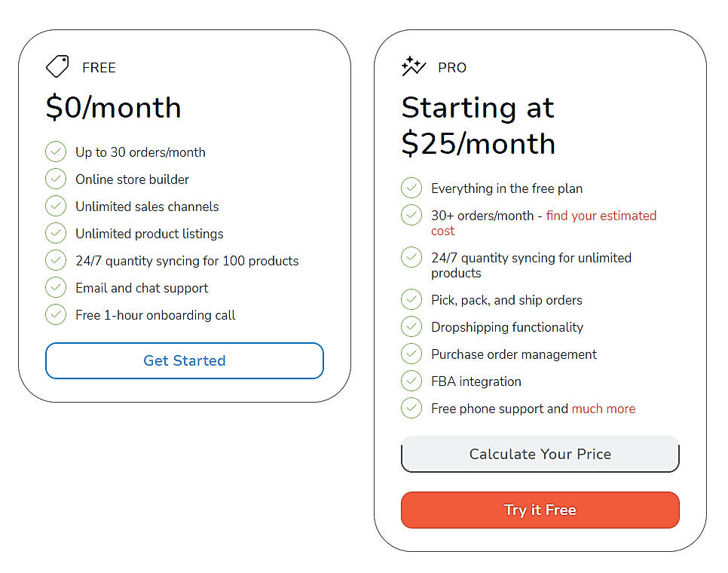This screenshot has width=728, height=573.
Task: Click the Get Started button
Action: [184, 360]
